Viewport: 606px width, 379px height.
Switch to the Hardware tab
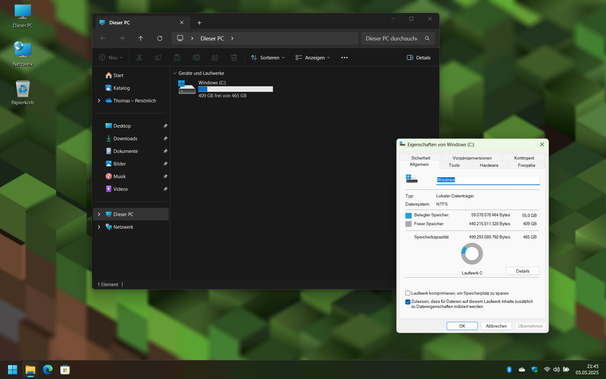(489, 165)
